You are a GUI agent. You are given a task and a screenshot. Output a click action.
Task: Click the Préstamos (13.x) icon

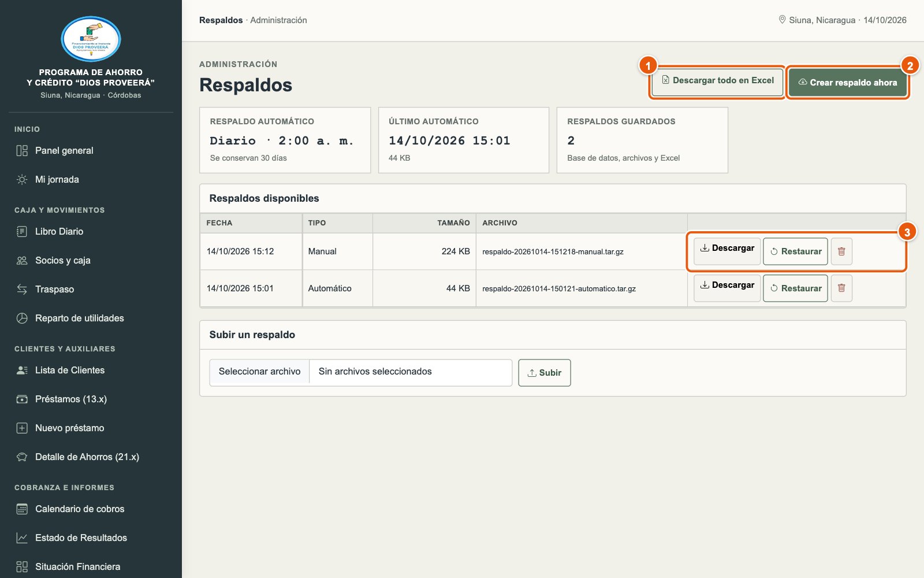(22, 399)
